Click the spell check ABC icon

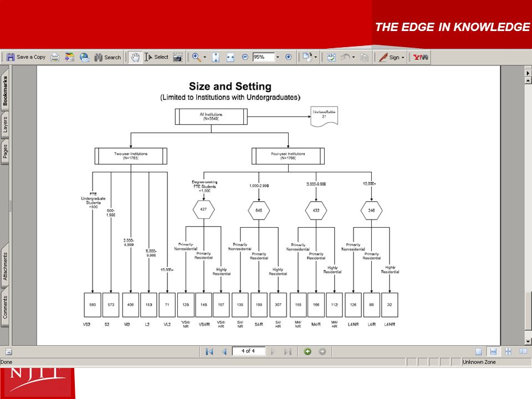click(331, 57)
